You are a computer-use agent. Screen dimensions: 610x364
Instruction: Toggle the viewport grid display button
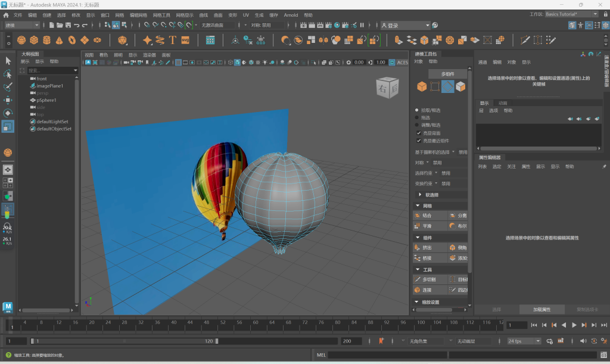point(178,63)
